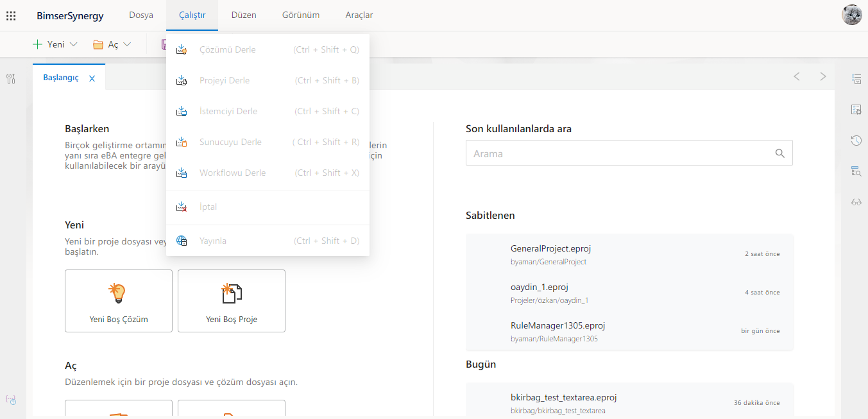This screenshot has height=419, width=868.
Task: Navigate to next tab with right chevron
Action: pyautogui.click(x=823, y=77)
